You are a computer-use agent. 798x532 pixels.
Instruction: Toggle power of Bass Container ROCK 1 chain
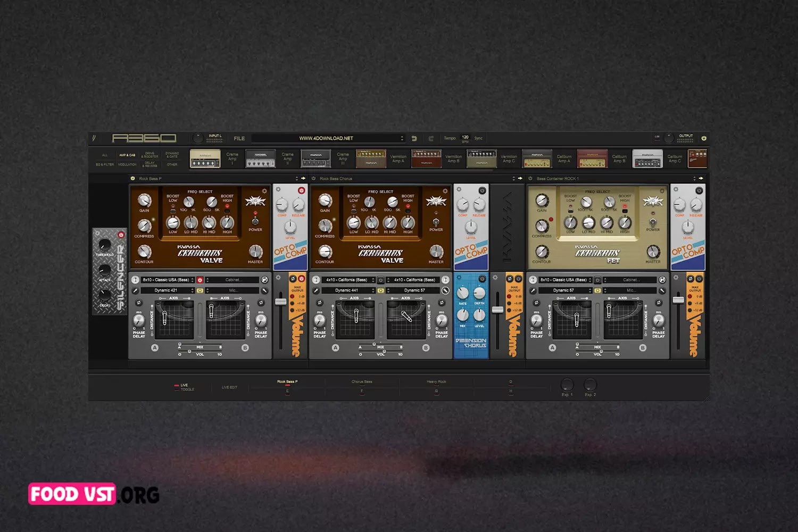(x=530, y=179)
